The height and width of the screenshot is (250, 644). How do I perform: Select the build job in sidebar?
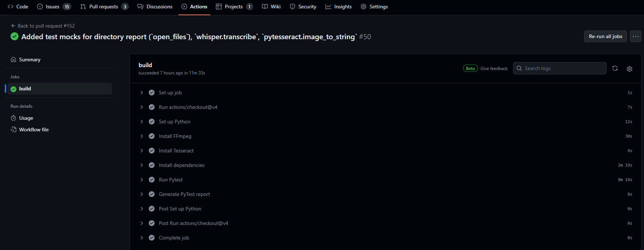[60, 89]
